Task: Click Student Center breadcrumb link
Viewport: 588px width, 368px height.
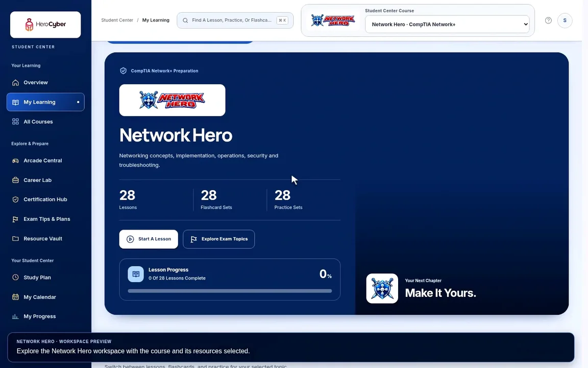Action: click(117, 20)
